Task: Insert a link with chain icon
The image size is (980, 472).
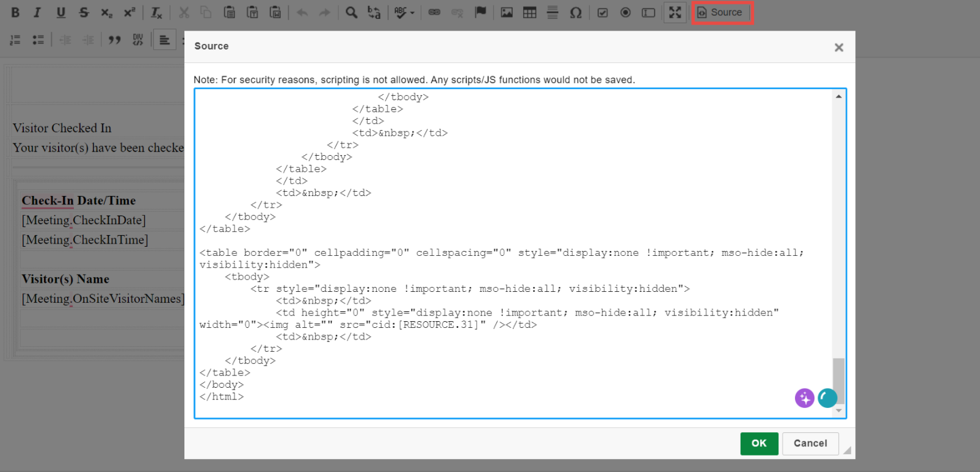Action: tap(435, 12)
